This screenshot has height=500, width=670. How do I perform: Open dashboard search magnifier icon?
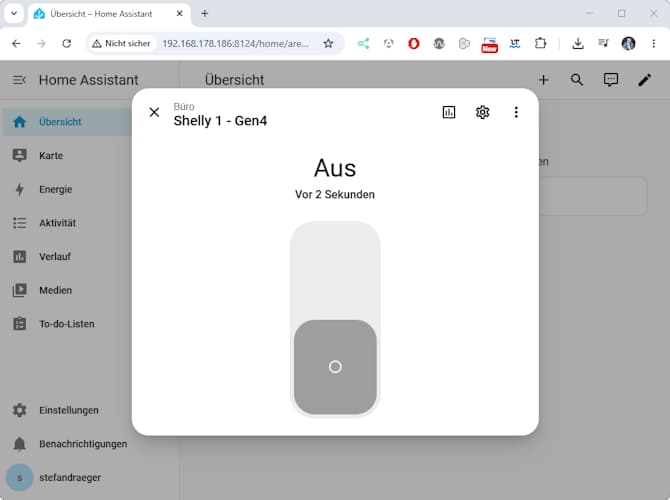pos(577,80)
